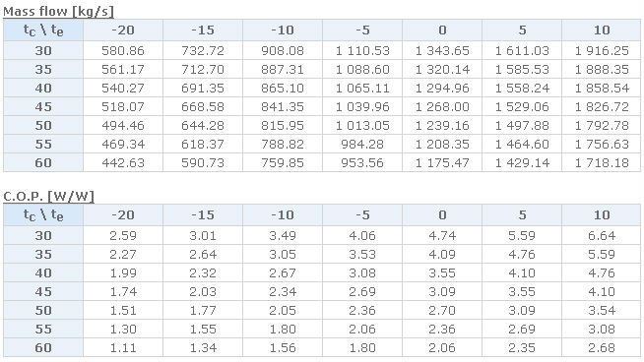The image size is (644, 362).
Task: Select C.O.P. cell 2.59
Action: pos(123,235)
